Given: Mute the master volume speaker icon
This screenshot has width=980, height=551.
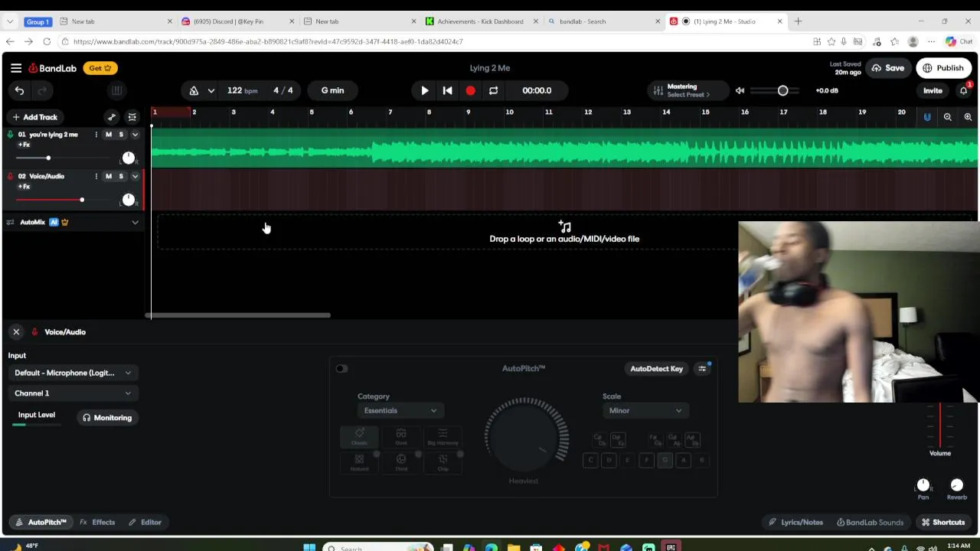Looking at the screenshot, I should (x=740, y=90).
